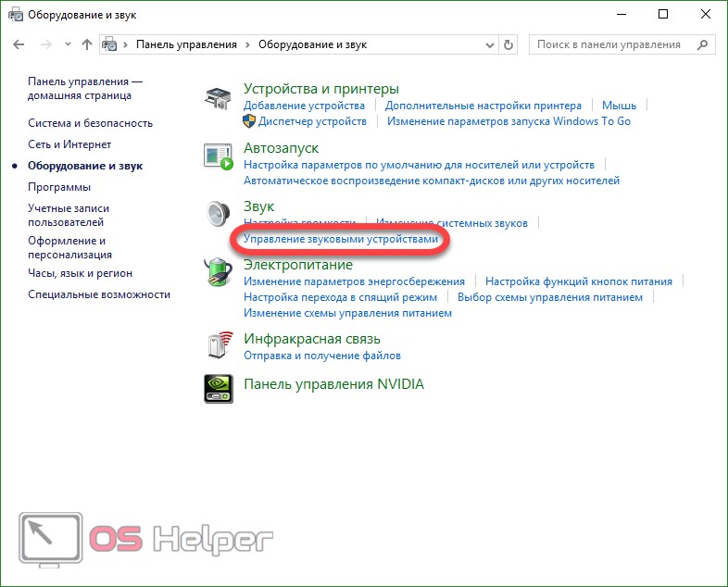Expand chevron before Панель управления breadcrumb
This screenshot has width=728, height=587.
pyautogui.click(x=125, y=44)
